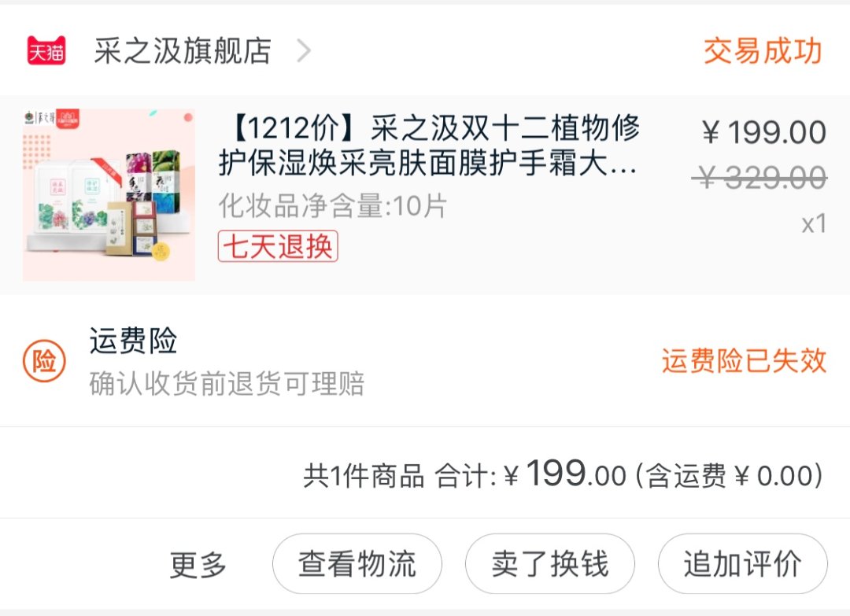The width and height of the screenshot is (850, 616).
Task: Tap the struck-through ¥329.00 original price
Action: click(x=759, y=177)
